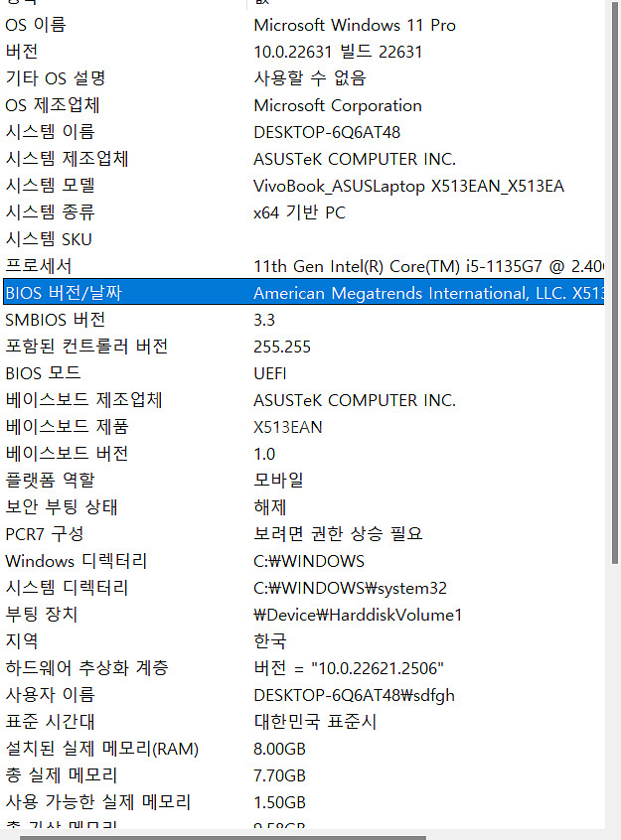Select the '시스템 제조업체' row label
This screenshot has width=621, height=840.
(x=67, y=159)
